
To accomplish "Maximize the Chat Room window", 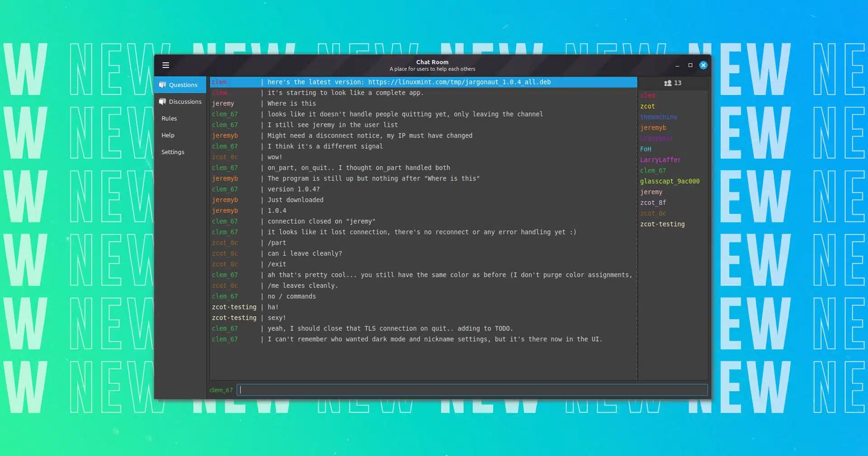I will pos(690,65).
